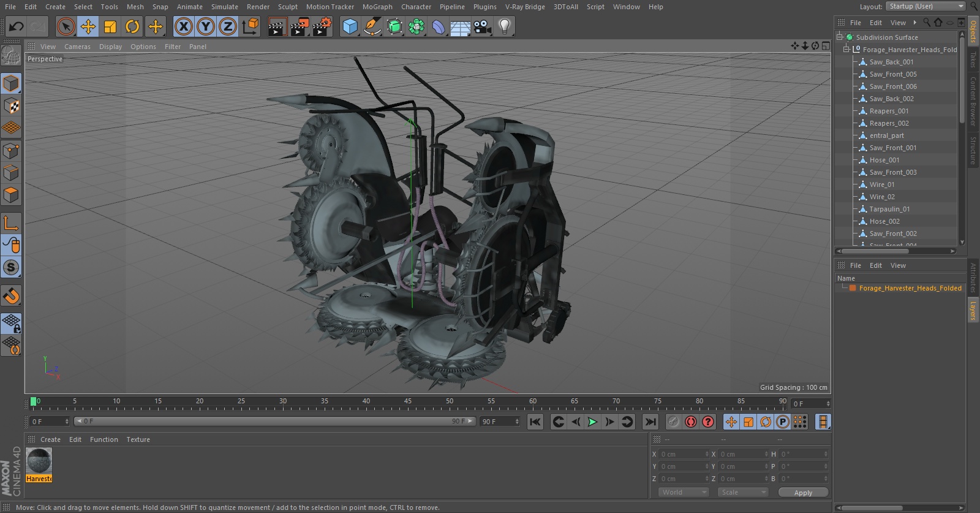
Task: Click the timeline preview range slider
Action: (275, 421)
